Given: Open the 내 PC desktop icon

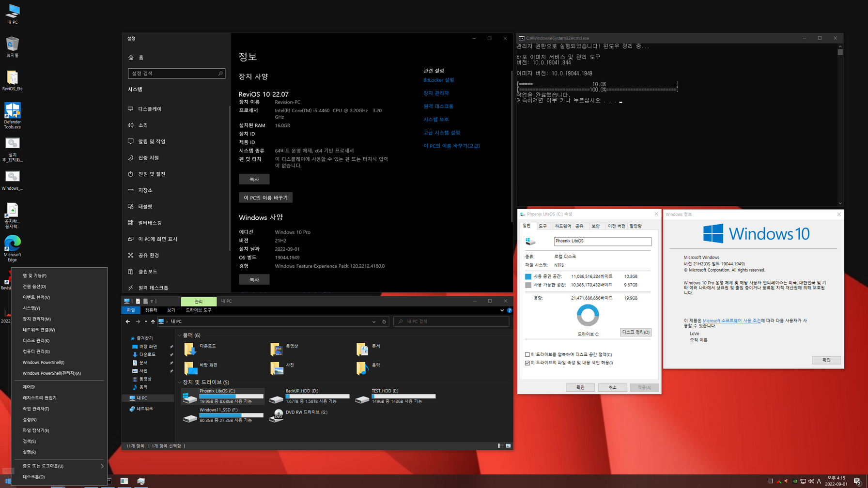Looking at the screenshot, I should (x=12, y=14).
